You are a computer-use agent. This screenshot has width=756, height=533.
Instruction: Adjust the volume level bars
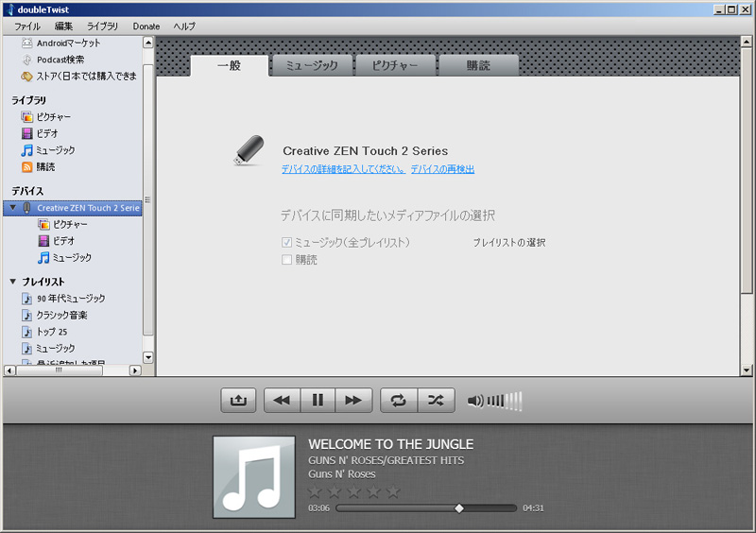point(505,401)
